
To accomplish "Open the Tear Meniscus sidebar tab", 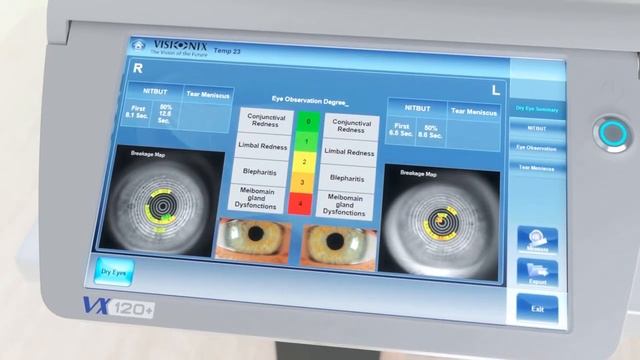I will click(x=536, y=168).
